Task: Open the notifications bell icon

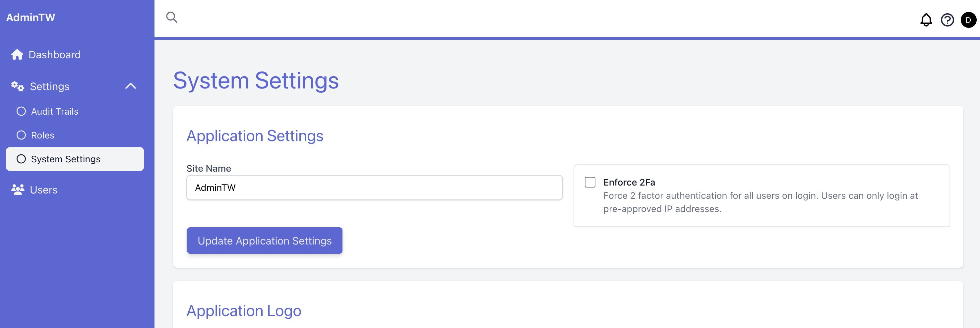Action: pos(926,20)
